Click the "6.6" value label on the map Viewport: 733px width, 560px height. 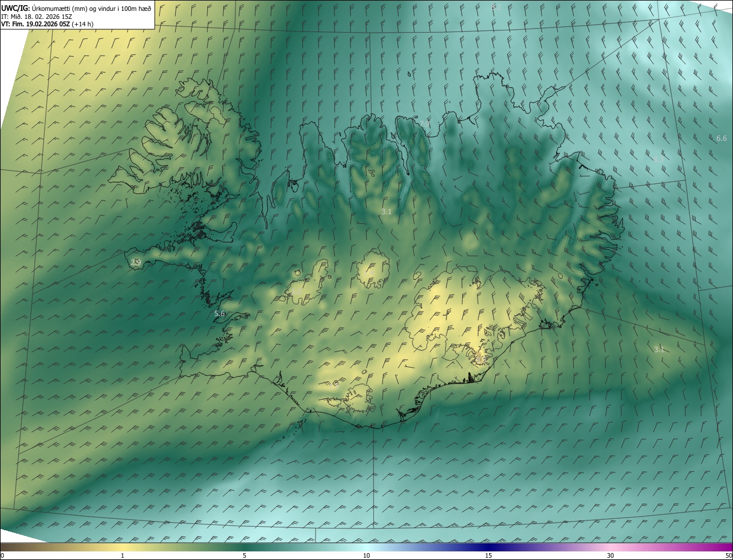click(x=722, y=139)
